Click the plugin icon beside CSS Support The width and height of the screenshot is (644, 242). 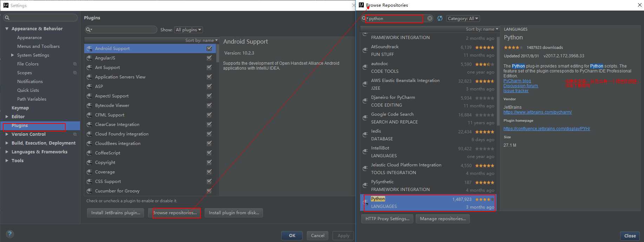89,181
